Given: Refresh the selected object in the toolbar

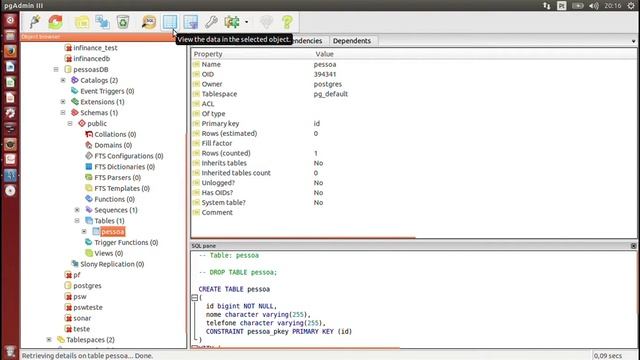Looking at the screenshot, I should click(x=56, y=22).
